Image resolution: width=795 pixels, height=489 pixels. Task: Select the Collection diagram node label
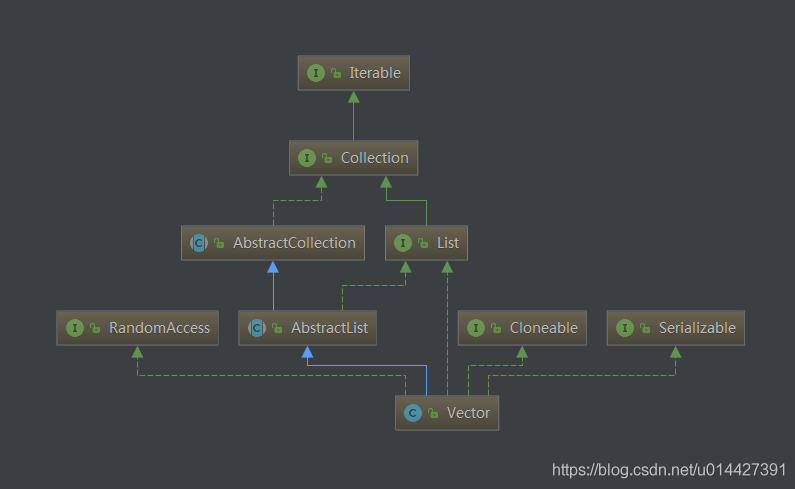click(375, 158)
